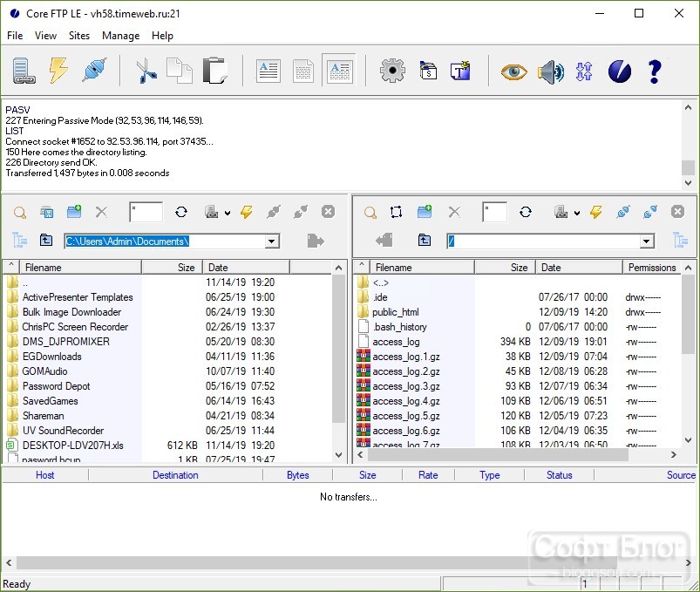Screen dimensions: 700x592
Task: Toggle the sound speaker icon
Action: tap(550, 71)
